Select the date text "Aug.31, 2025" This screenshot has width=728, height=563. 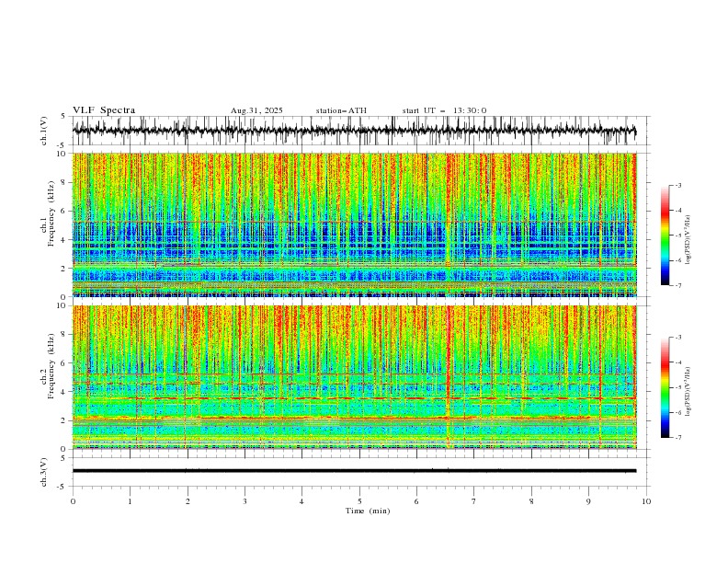(x=256, y=110)
